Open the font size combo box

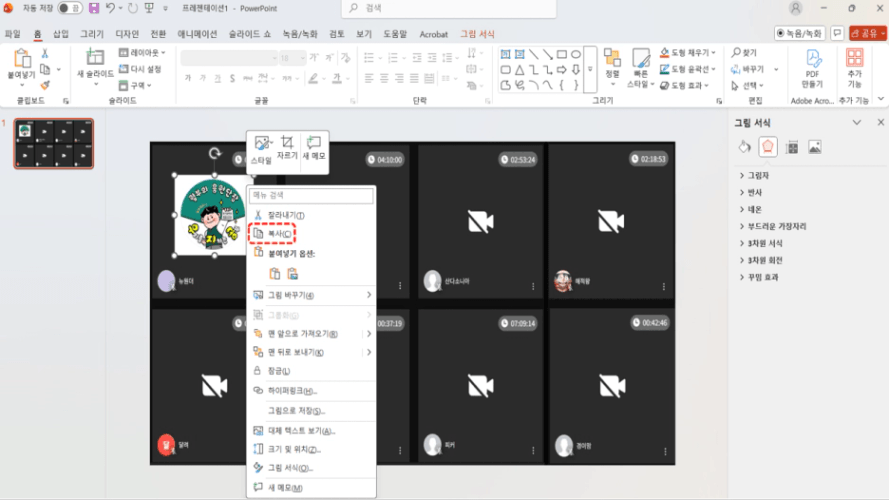pos(293,58)
